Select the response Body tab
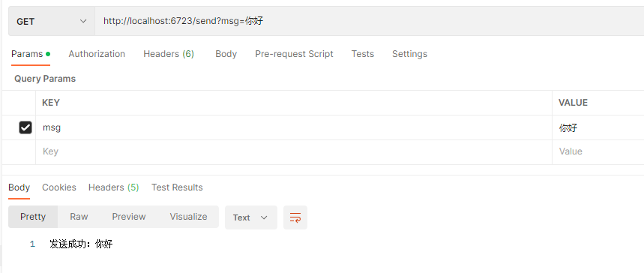644x273 pixels. click(19, 187)
